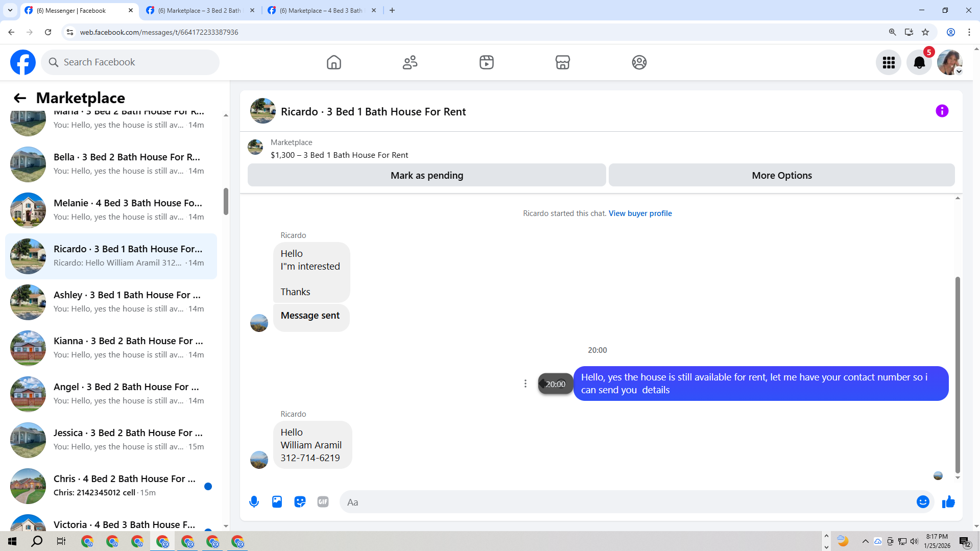Open Marketplace store icon in top bar
This screenshot has width=980, height=551.
pyautogui.click(x=563, y=62)
